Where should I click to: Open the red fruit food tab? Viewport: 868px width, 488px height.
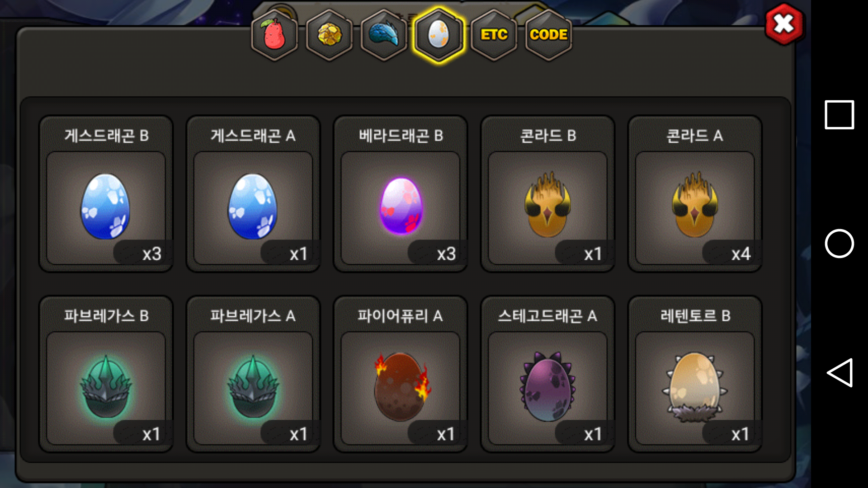click(274, 35)
